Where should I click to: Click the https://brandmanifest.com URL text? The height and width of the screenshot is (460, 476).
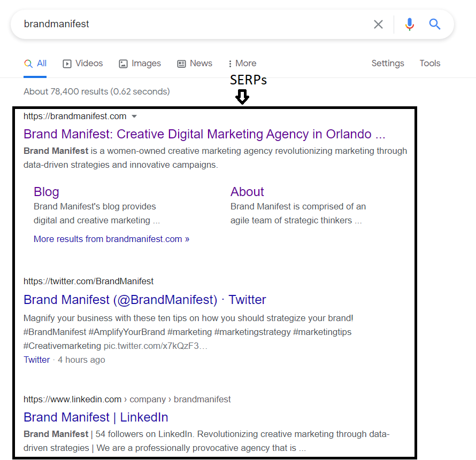point(75,116)
